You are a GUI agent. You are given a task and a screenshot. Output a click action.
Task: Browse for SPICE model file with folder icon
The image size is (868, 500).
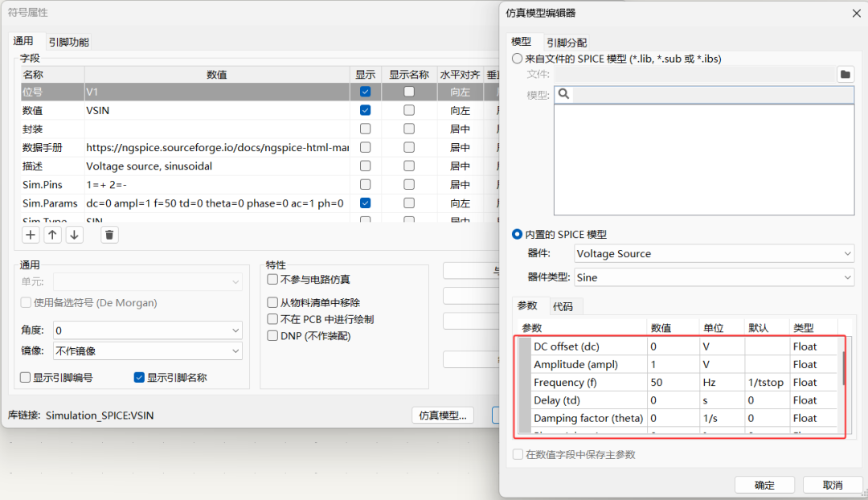pos(845,74)
